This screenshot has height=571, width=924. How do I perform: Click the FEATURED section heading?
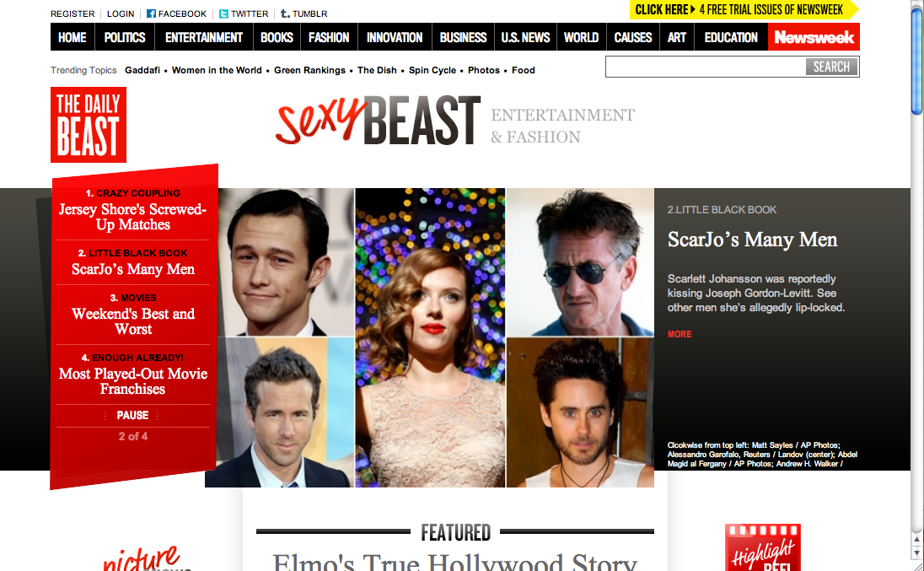[455, 532]
